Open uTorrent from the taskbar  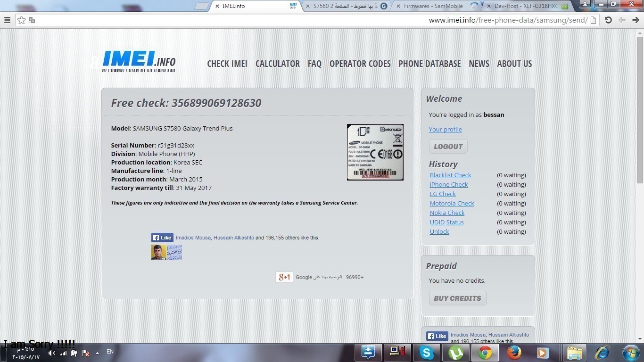(456, 352)
